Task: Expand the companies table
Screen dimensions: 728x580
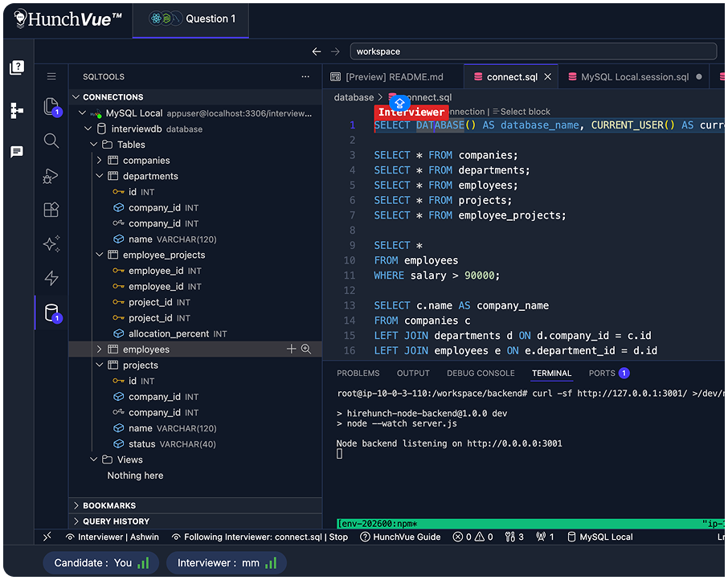Action: pos(99,160)
